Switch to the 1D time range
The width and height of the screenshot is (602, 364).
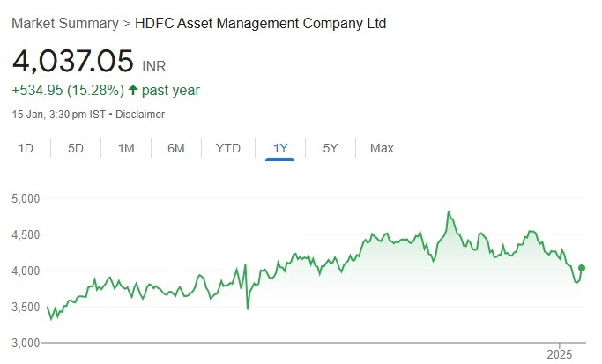tap(26, 148)
